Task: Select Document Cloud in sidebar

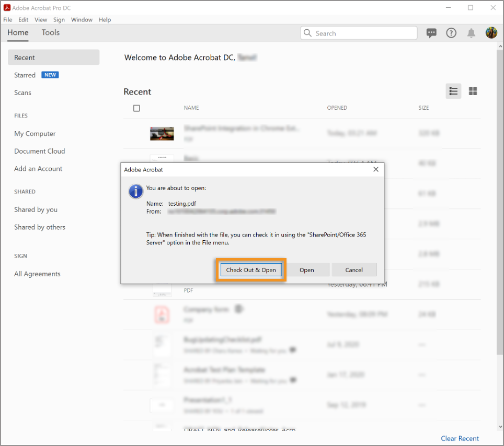Action: 40,151
